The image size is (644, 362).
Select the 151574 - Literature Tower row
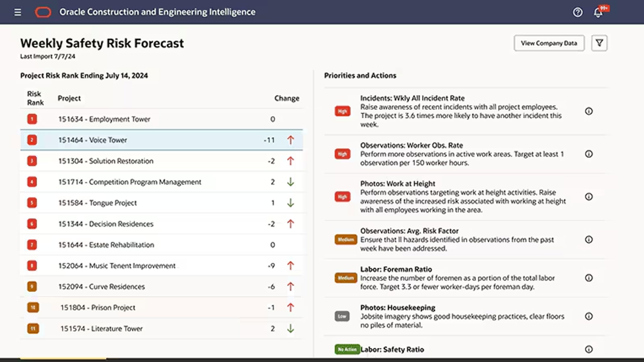click(161, 329)
